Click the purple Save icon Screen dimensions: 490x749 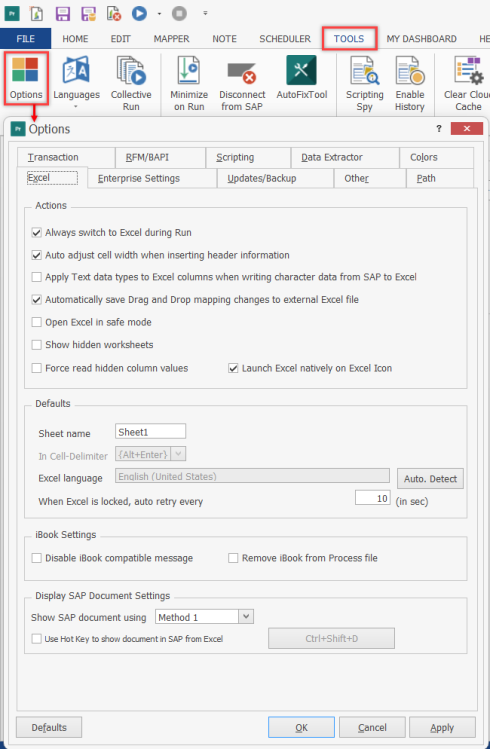click(x=63, y=14)
